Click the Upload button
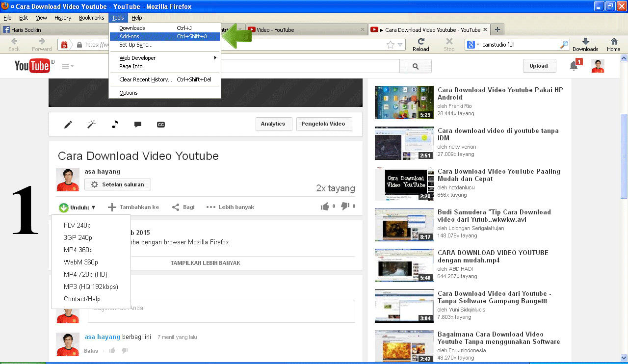Screen dimensions: 628x364 (x=539, y=66)
